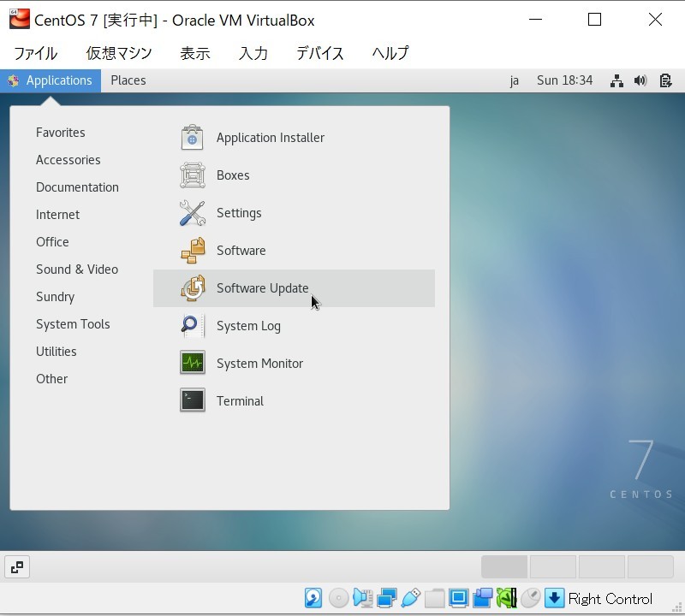The width and height of the screenshot is (685, 616).
Task: Launch the Boxes application
Action: 294,175
